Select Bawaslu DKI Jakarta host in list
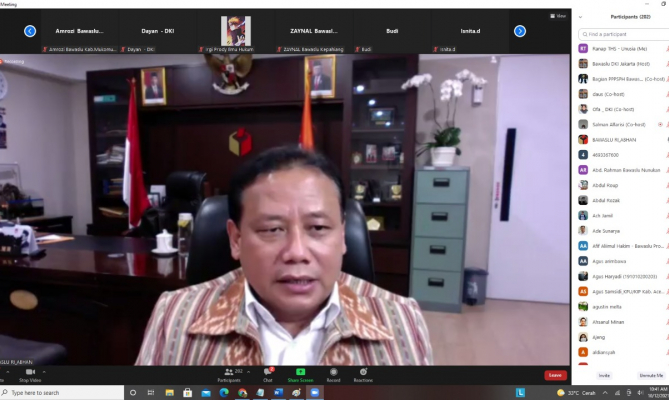This screenshot has height=400, width=669. pos(620,63)
